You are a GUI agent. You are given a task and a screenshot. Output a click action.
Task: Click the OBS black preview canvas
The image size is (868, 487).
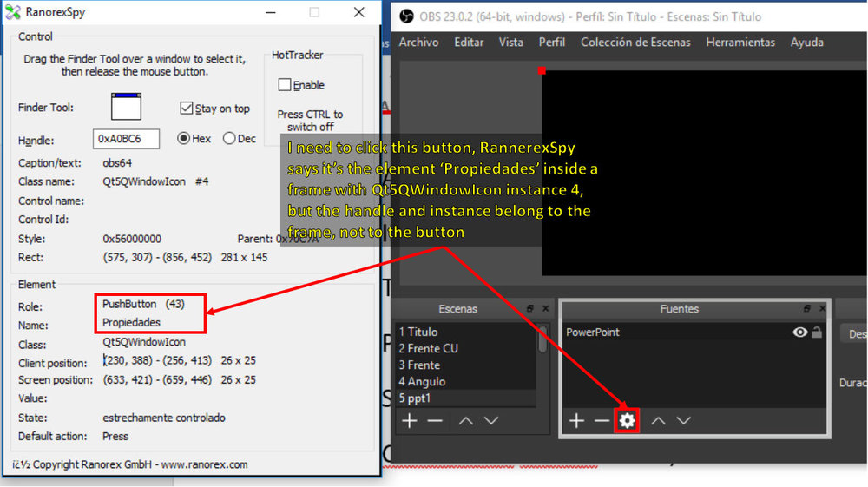pos(704,172)
